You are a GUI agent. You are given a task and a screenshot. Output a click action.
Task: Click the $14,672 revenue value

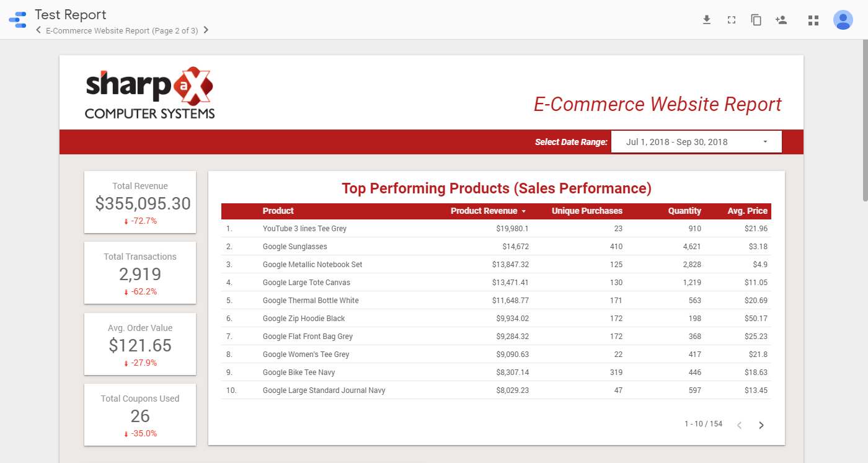coord(516,247)
